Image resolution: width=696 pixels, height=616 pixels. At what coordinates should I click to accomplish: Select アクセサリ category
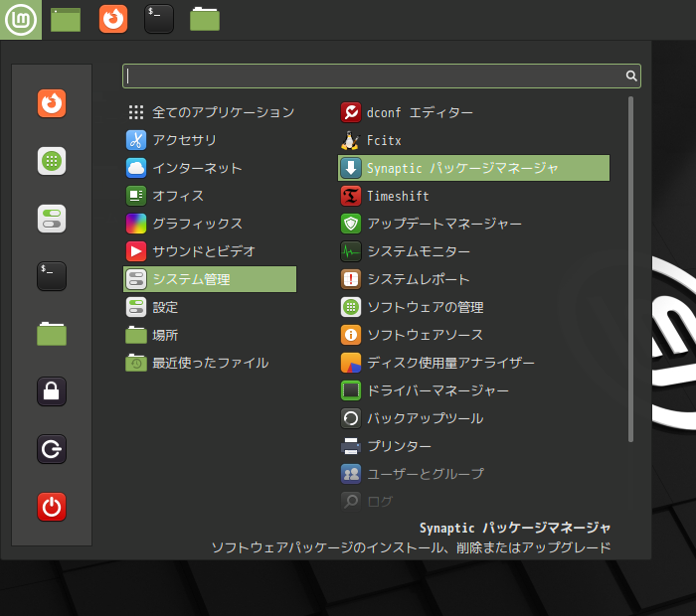(x=210, y=140)
